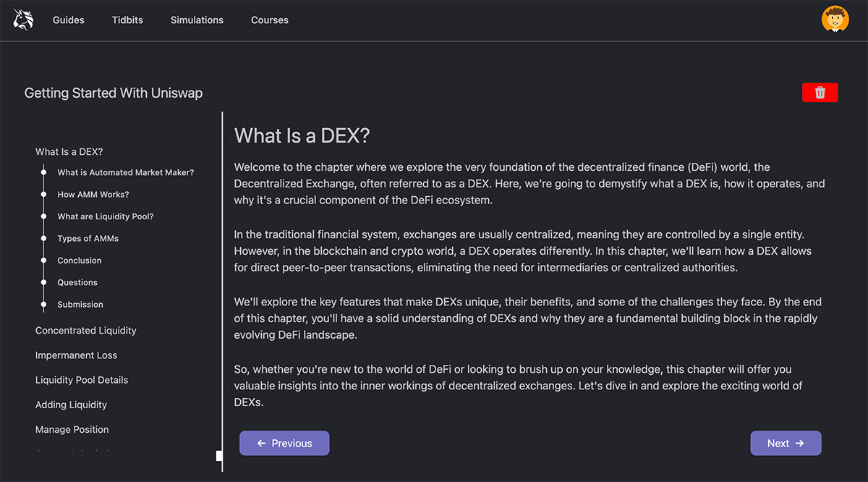Click the paragraph starting "We'll explore the key features"

point(528,318)
